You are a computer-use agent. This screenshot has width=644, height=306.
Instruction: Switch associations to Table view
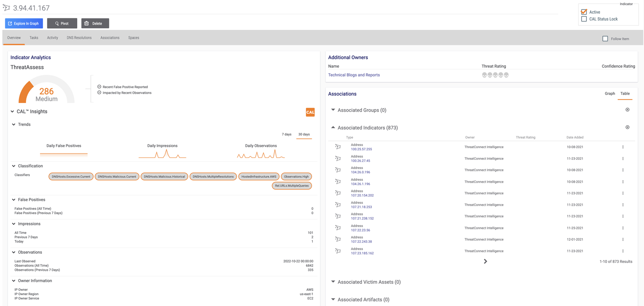(x=625, y=93)
